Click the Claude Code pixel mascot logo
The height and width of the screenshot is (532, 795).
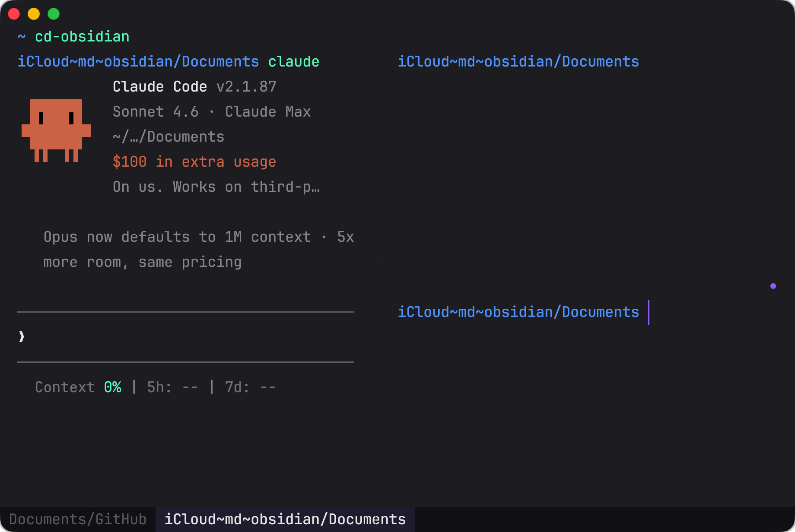56,130
